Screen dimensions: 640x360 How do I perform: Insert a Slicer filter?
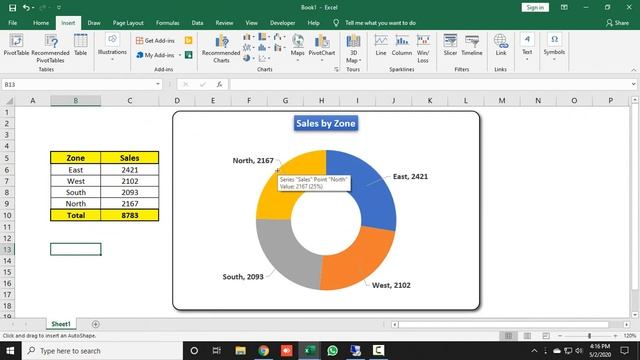point(450,45)
